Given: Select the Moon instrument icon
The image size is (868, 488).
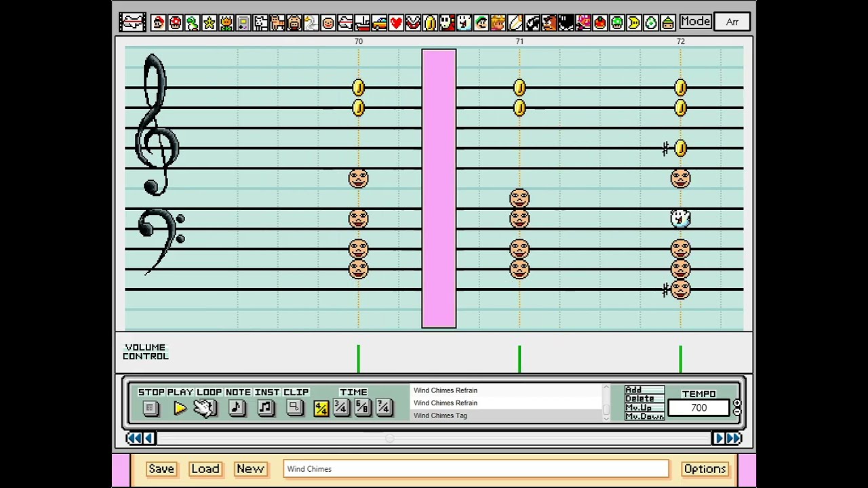Looking at the screenshot, I should coord(634,22).
